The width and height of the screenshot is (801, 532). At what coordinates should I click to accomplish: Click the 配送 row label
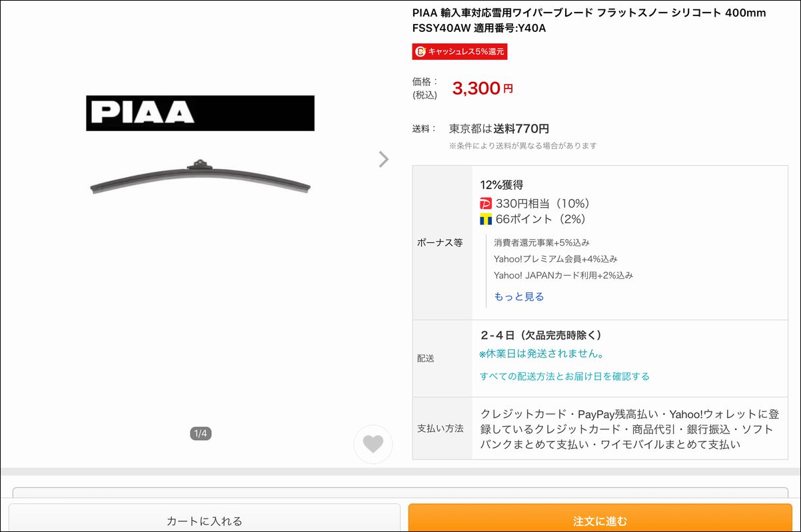point(426,358)
